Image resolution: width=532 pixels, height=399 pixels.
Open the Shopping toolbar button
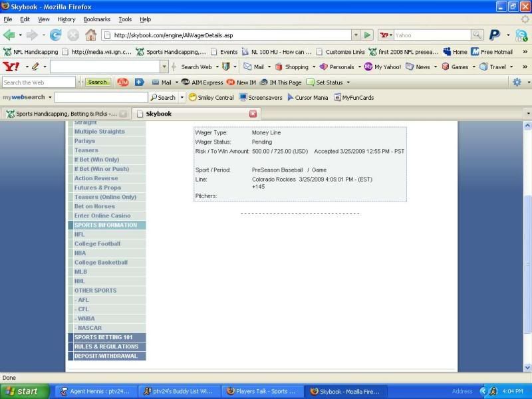pos(293,67)
